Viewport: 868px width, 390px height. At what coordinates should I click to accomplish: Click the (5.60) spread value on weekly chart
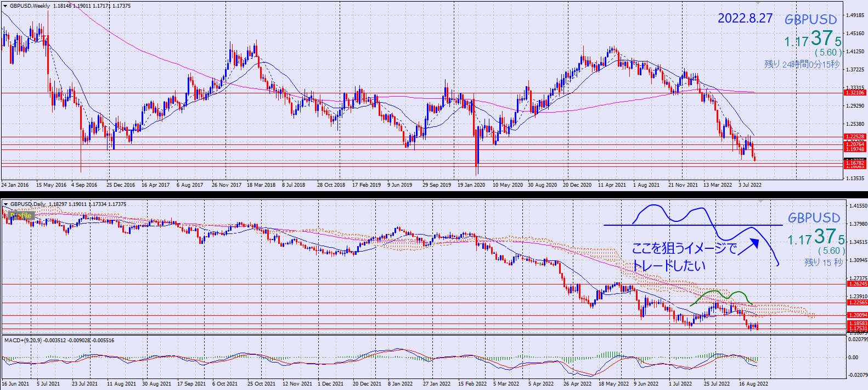(x=828, y=53)
